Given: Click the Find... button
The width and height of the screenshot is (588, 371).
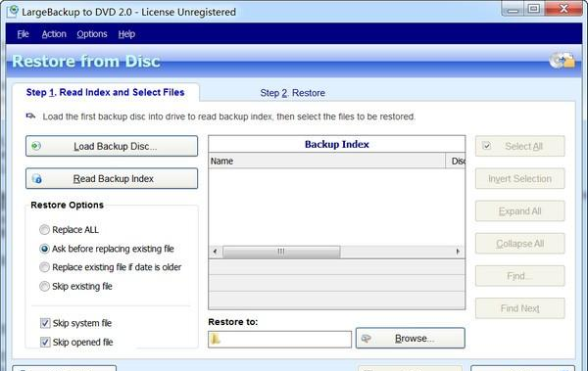Looking at the screenshot, I should tap(519, 276).
